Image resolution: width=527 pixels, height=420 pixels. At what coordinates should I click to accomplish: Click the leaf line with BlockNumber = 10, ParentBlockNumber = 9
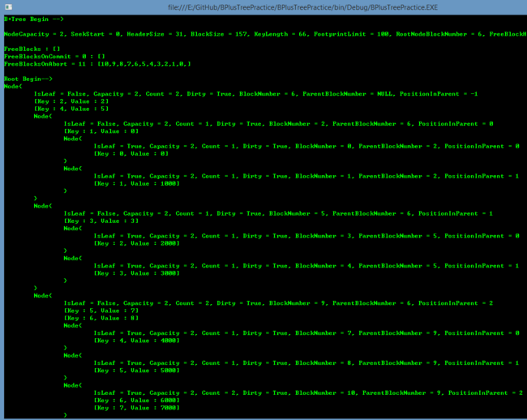point(309,392)
